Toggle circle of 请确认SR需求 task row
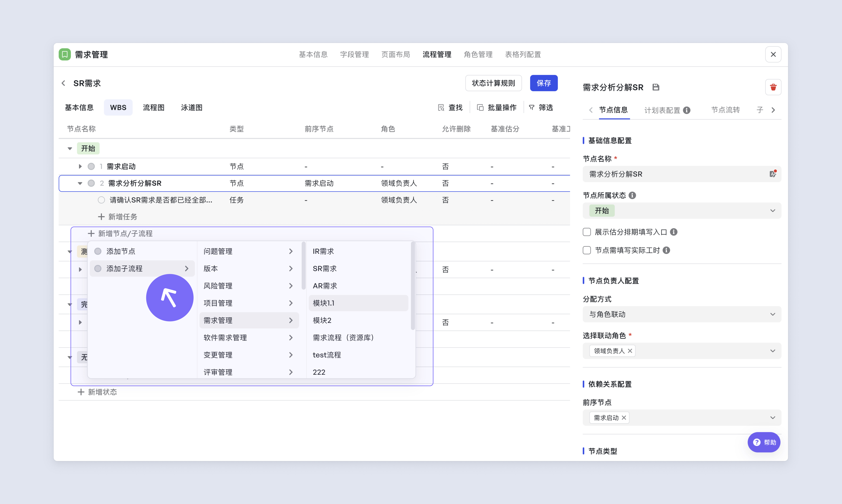842x504 pixels. point(101,200)
